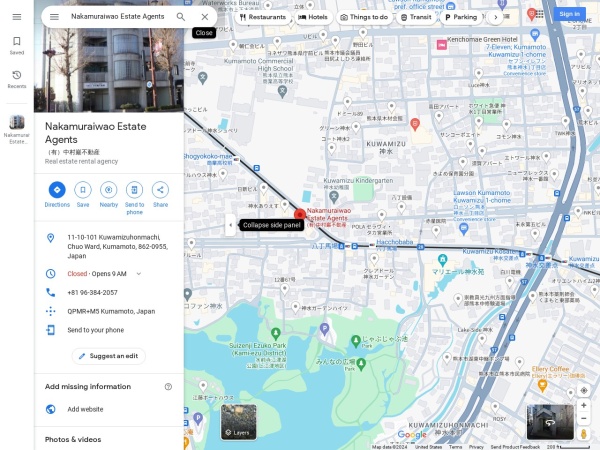Zoom in with the plus button
600x450 pixels.
pos(584,407)
